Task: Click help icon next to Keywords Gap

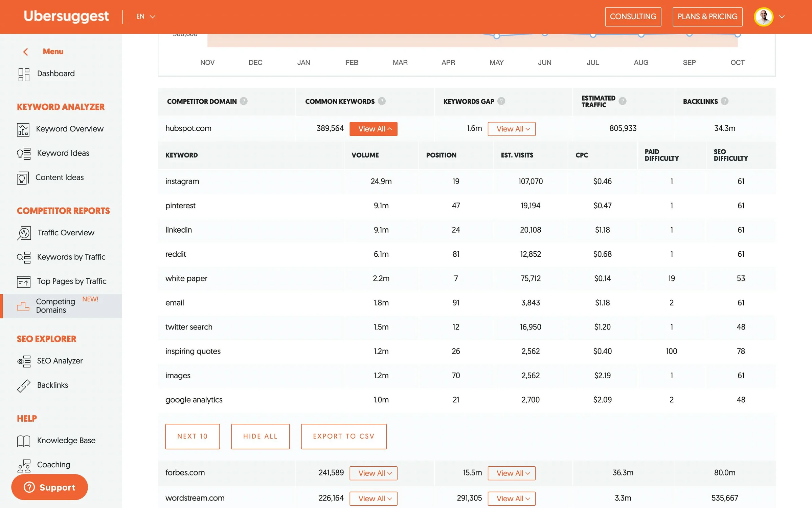Action: pos(501,101)
